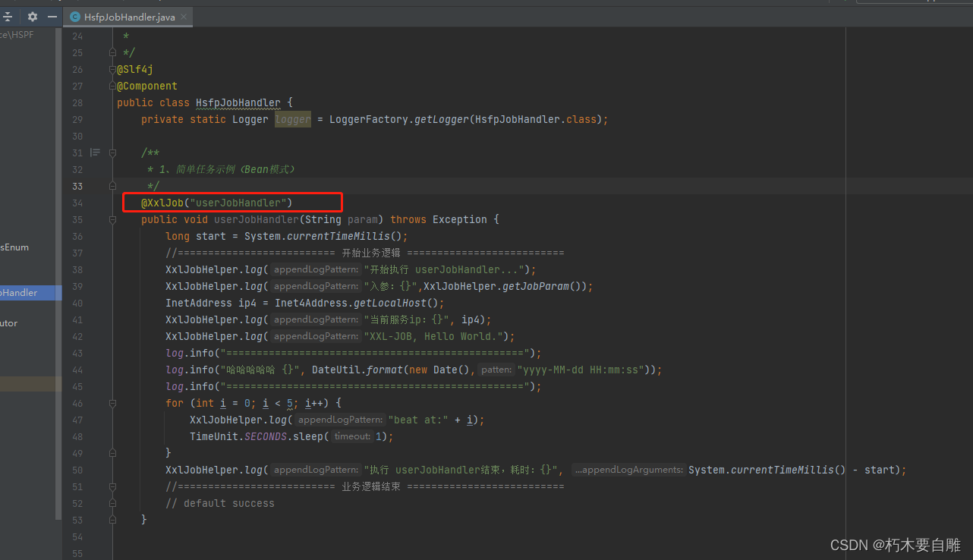Fold marker beside @Component on line 27
The height and width of the screenshot is (560, 973).
[112, 86]
